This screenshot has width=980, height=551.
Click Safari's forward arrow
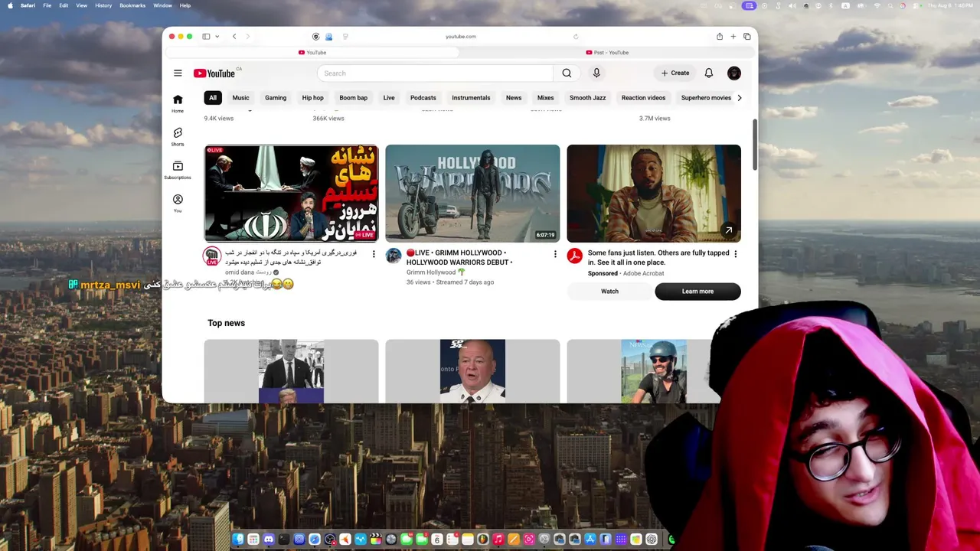247,37
